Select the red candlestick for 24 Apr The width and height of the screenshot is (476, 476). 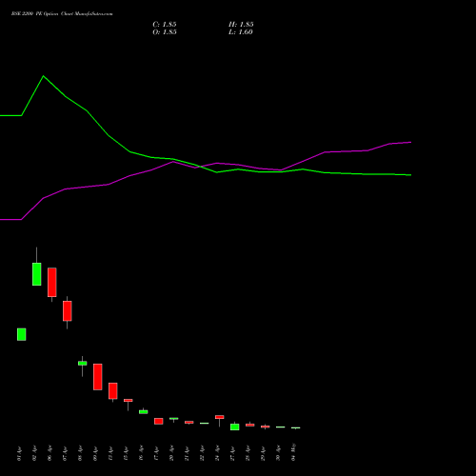click(x=220, y=417)
